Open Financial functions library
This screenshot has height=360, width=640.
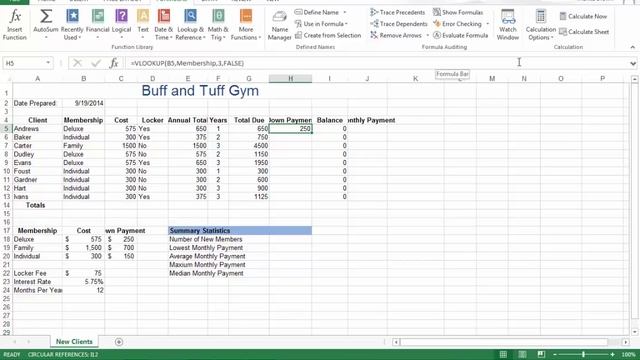[98, 24]
